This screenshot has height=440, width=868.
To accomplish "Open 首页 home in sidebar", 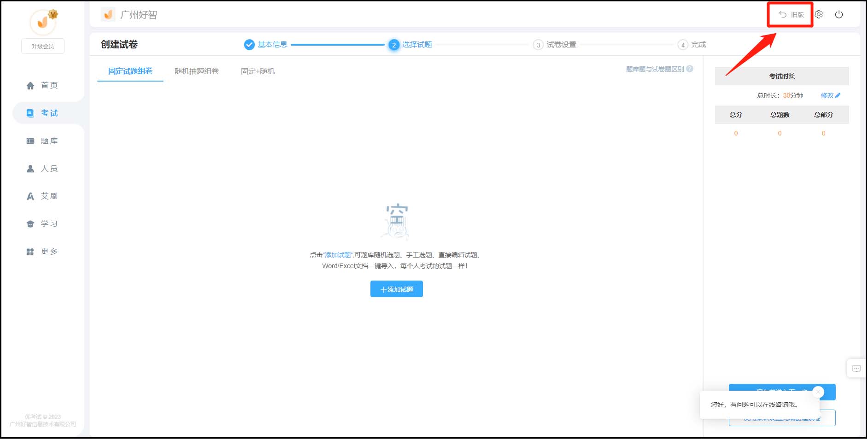I will [43, 86].
